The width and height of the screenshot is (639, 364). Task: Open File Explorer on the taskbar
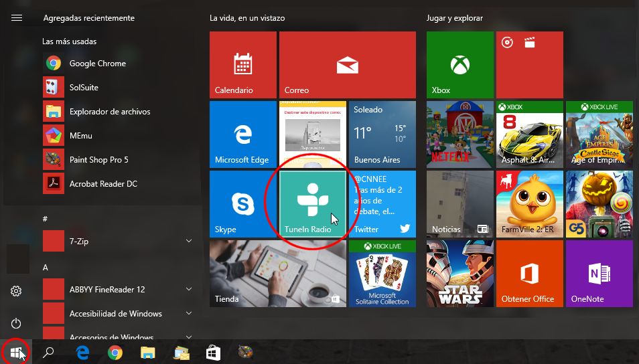coord(147,353)
